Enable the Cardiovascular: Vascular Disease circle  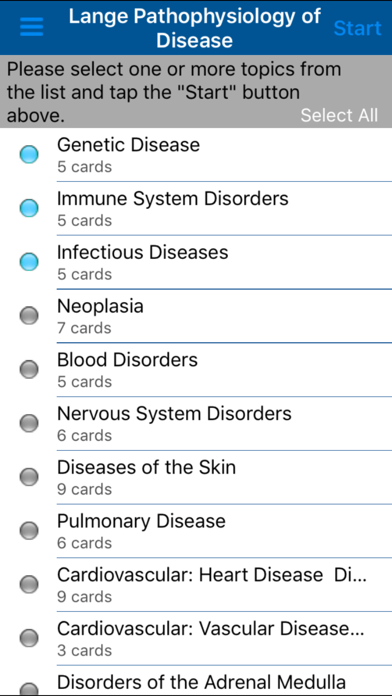29,638
